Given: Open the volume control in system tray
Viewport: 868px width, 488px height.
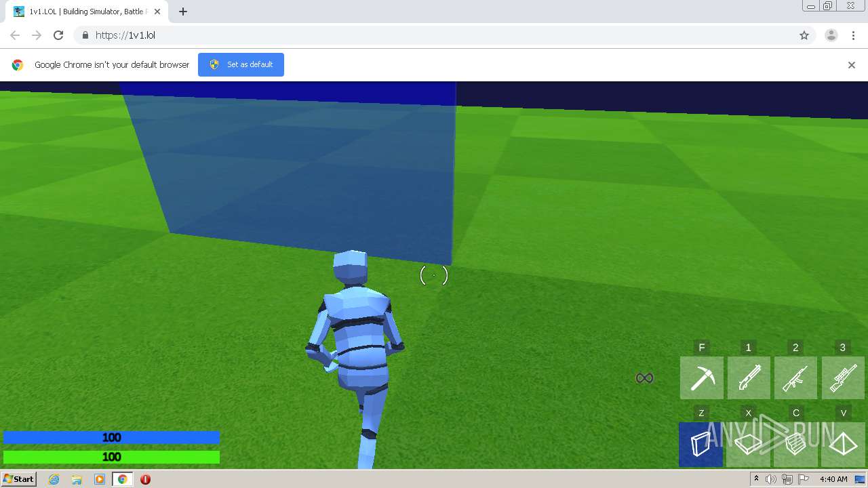Looking at the screenshot, I should 771,479.
